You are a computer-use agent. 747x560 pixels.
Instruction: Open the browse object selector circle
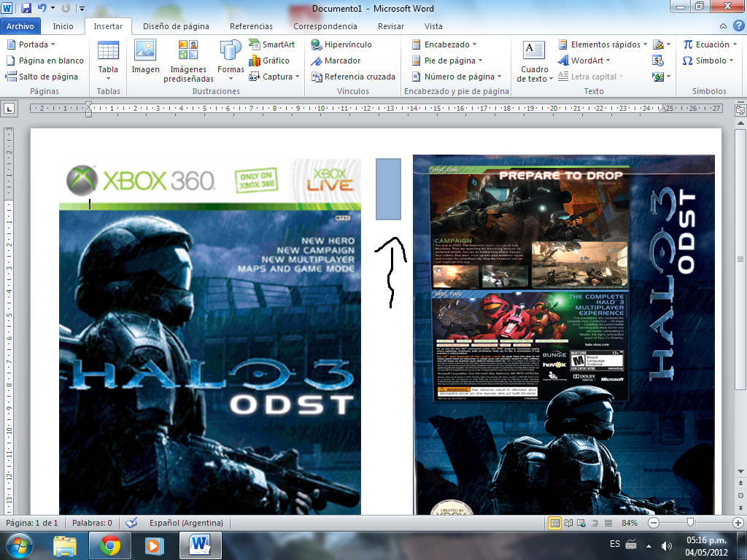(x=740, y=495)
